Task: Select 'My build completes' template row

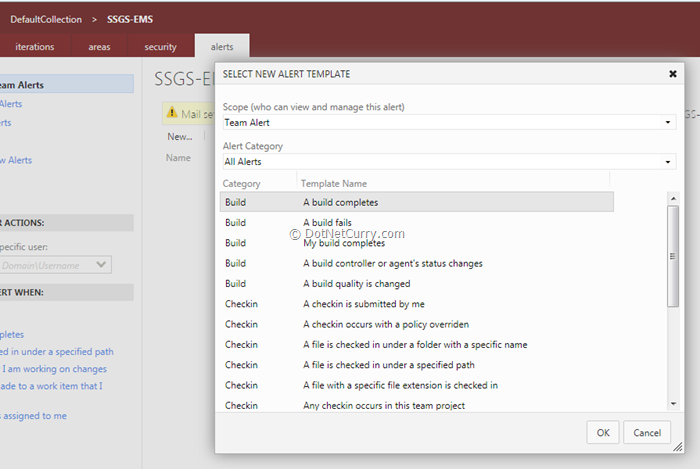Action: pos(417,243)
